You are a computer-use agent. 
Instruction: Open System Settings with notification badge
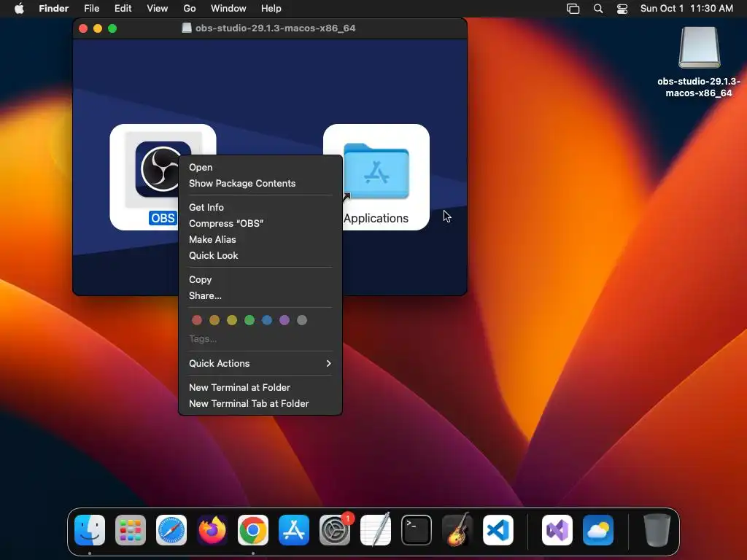point(335,529)
